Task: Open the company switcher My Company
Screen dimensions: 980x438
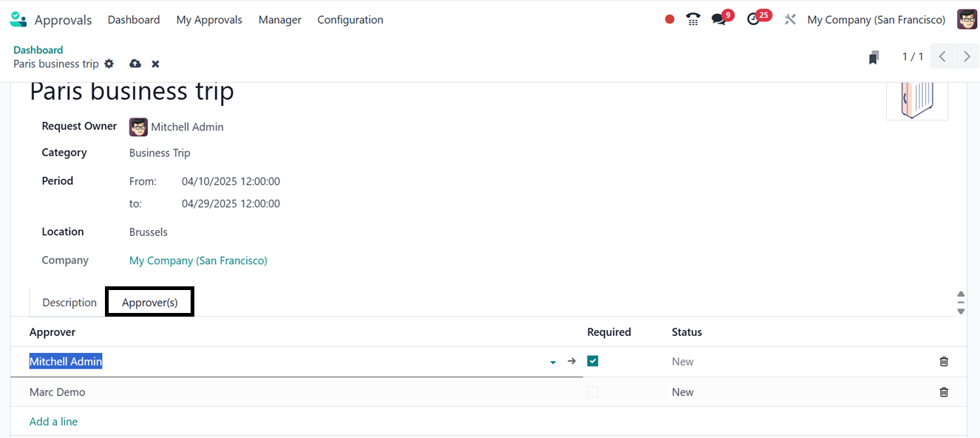Action: click(x=876, y=20)
